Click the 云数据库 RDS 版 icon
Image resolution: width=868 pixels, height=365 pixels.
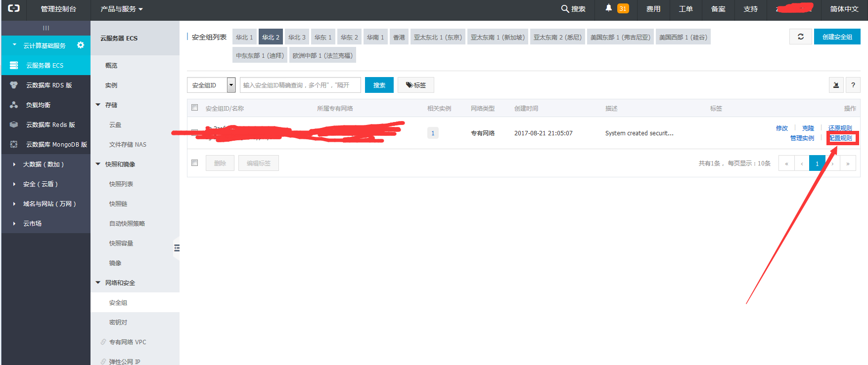pyautogui.click(x=14, y=85)
